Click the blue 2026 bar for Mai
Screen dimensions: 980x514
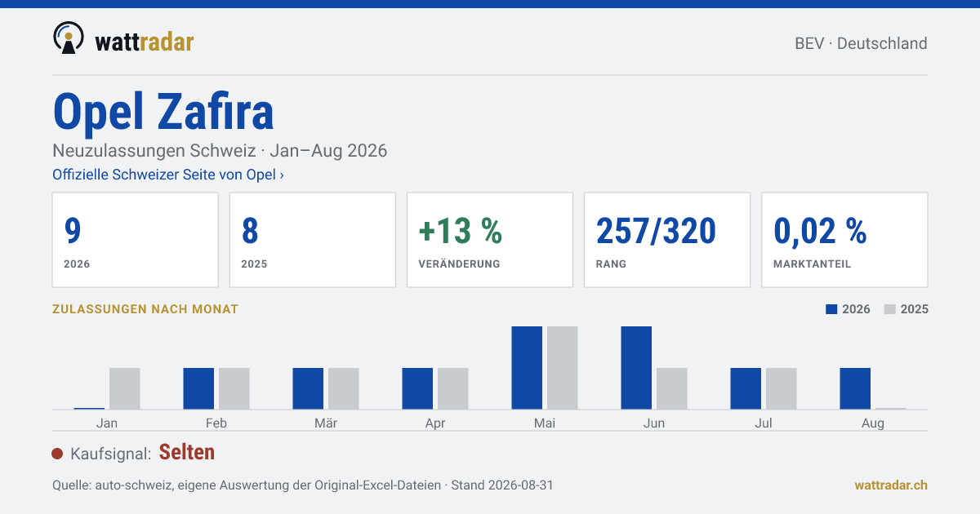tap(527, 368)
